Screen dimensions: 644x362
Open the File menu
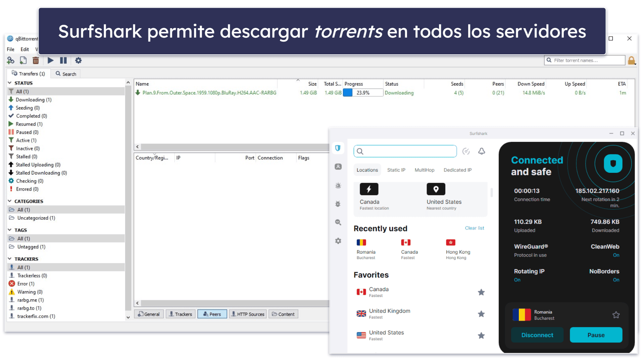(11, 49)
